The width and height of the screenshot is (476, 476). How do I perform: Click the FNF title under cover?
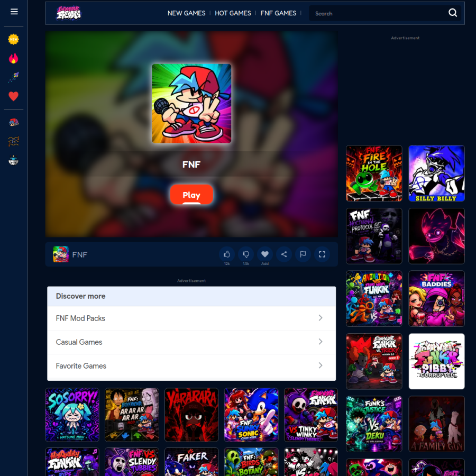point(191,164)
